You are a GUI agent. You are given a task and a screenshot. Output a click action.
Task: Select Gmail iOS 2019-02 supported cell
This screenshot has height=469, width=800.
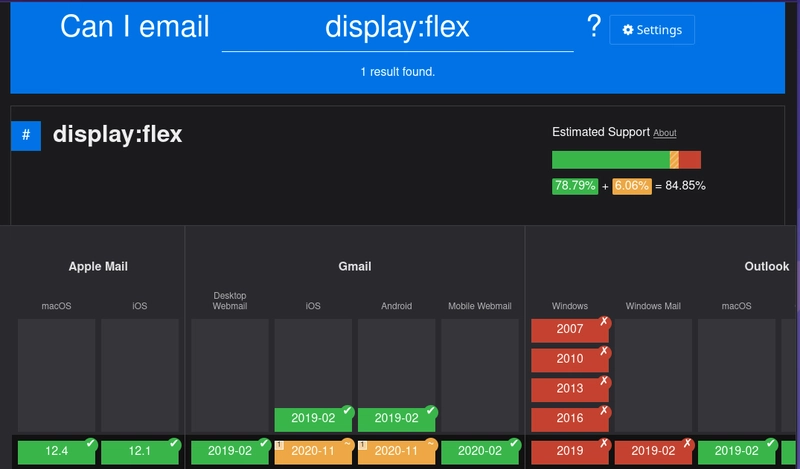[x=313, y=419]
